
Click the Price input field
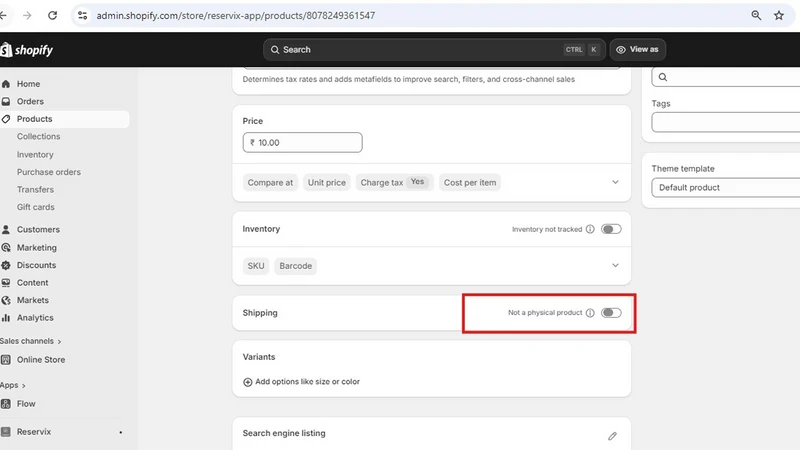[x=303, y=143]
